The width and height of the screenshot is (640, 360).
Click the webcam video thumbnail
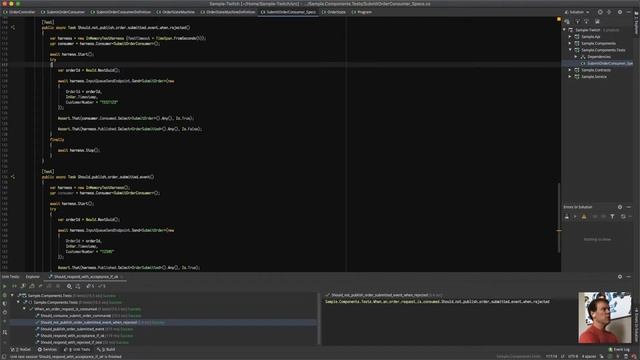(x=604, y=317)
